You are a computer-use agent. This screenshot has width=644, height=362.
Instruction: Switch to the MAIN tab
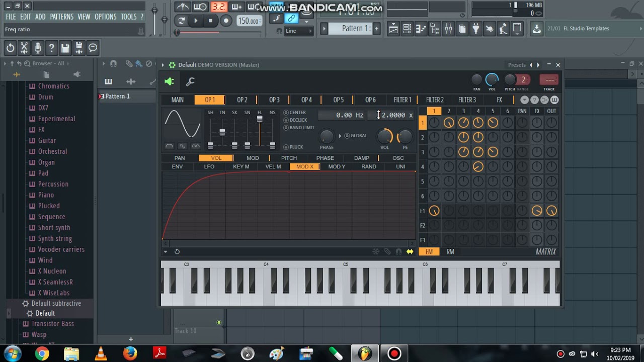coord(178,100)
